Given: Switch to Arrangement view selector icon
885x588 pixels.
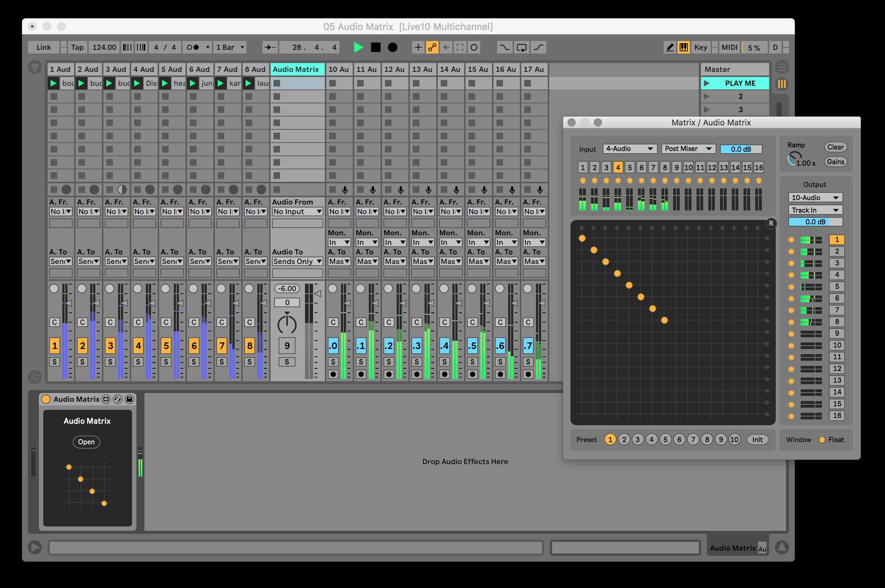Looking at the screenshot, I should click(782, 67).
